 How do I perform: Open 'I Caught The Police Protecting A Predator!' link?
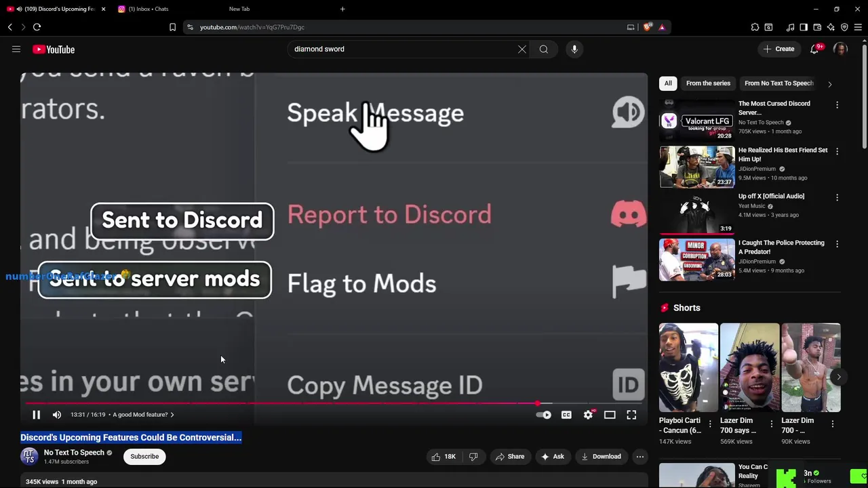coord(781,247)
